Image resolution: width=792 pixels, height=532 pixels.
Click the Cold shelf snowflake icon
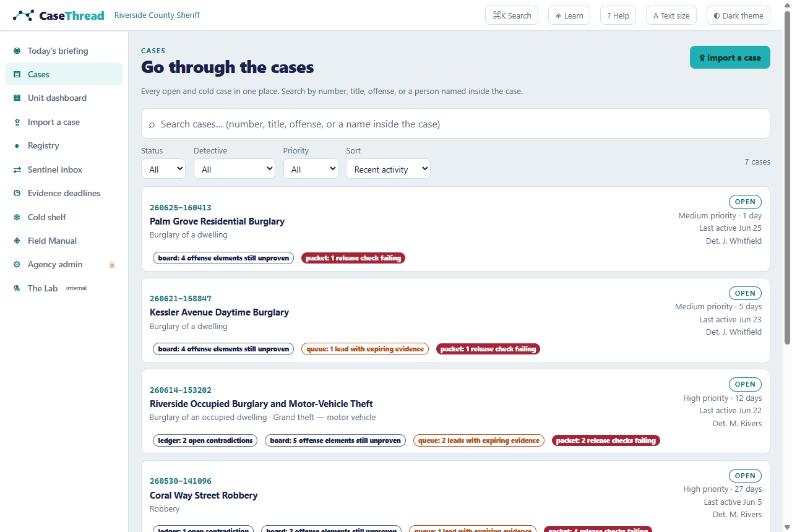(17, 217)
